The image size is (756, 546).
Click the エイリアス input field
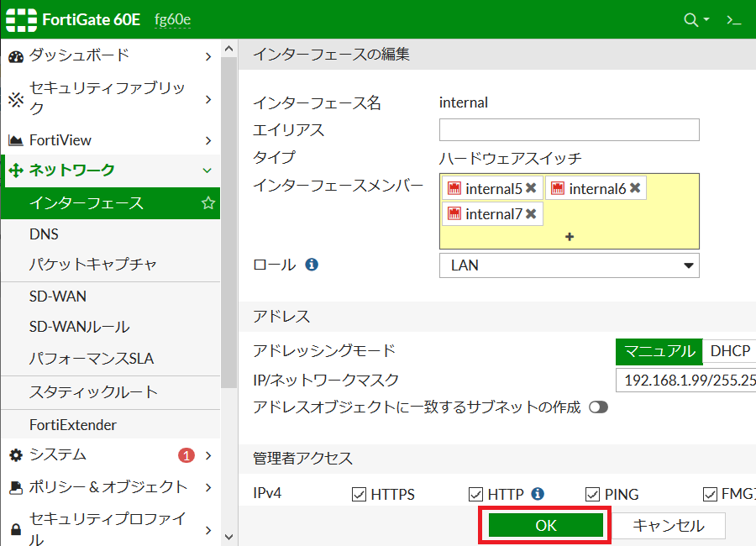coord(569,129)
